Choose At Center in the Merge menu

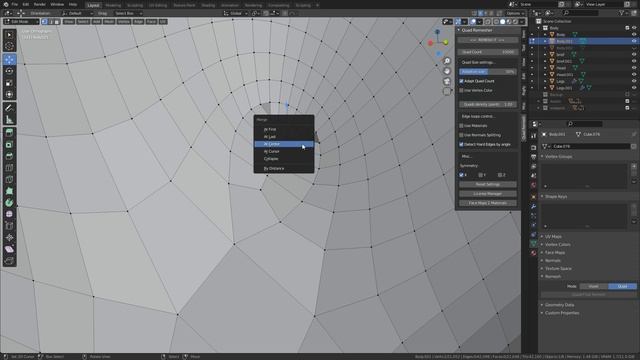284,144
